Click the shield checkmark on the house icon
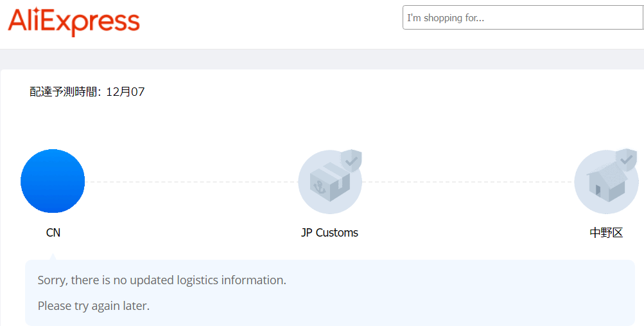The height and width of the screenshot is (326, 644). click(x=626, y=159)
